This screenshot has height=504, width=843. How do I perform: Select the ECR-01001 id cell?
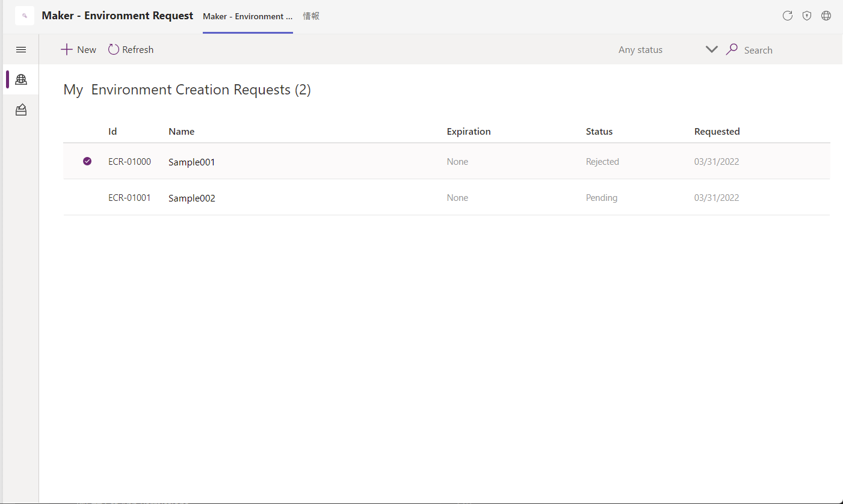[129, 197]
